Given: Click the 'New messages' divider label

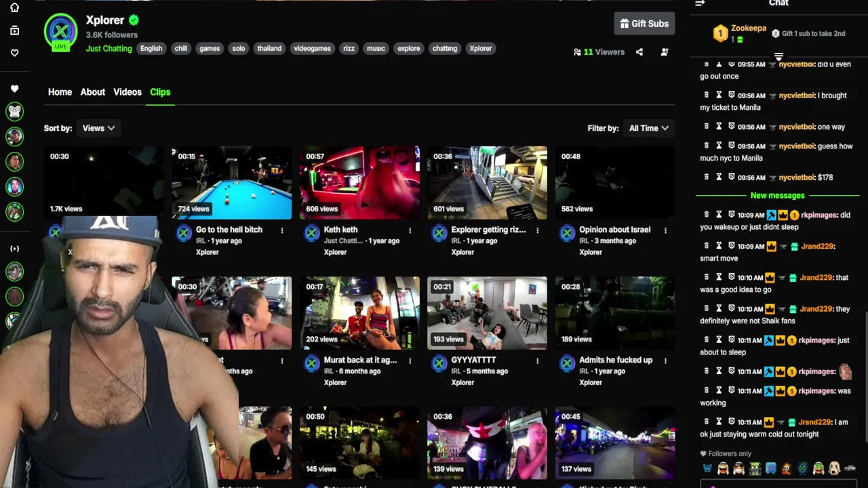Looking at the screenshot, I should tap(777, 195).
